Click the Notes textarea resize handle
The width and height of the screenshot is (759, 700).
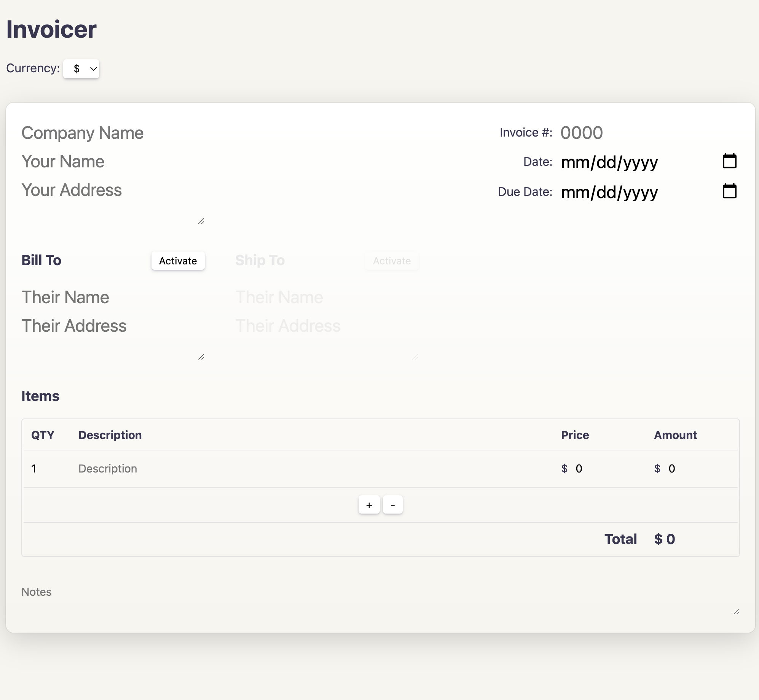coord(737,612)
